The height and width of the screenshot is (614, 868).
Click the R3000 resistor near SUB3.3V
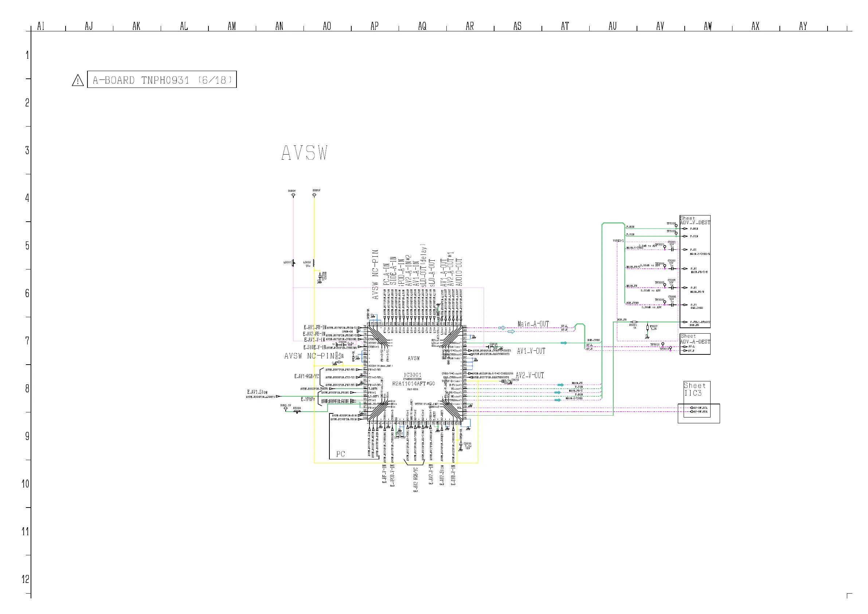[x=297, y=411]
